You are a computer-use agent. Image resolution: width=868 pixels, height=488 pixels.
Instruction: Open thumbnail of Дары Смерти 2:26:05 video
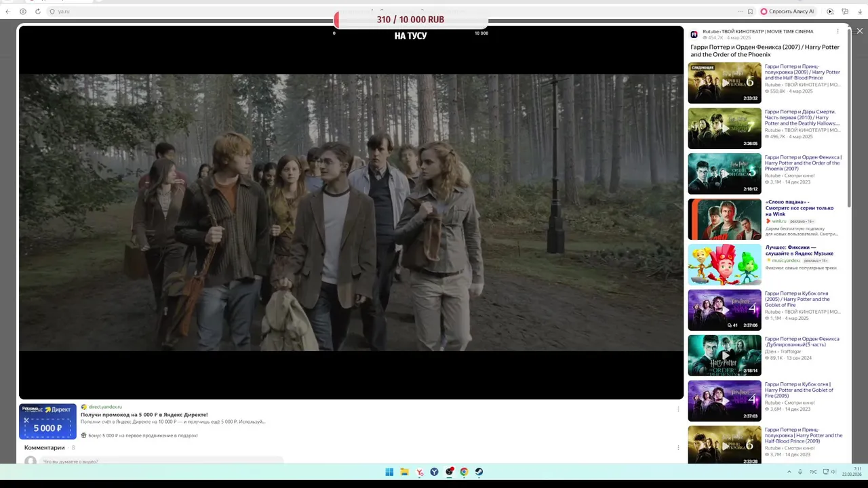724,128
